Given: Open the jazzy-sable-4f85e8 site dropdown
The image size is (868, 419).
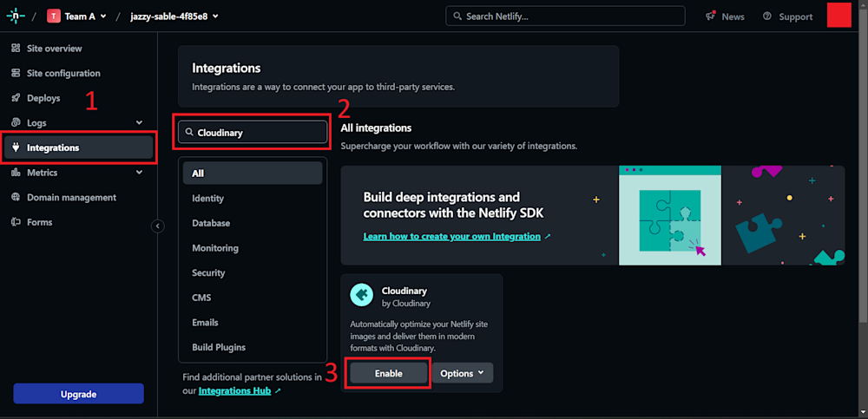Looking at the screenshot, I should (x=174, y=16).
